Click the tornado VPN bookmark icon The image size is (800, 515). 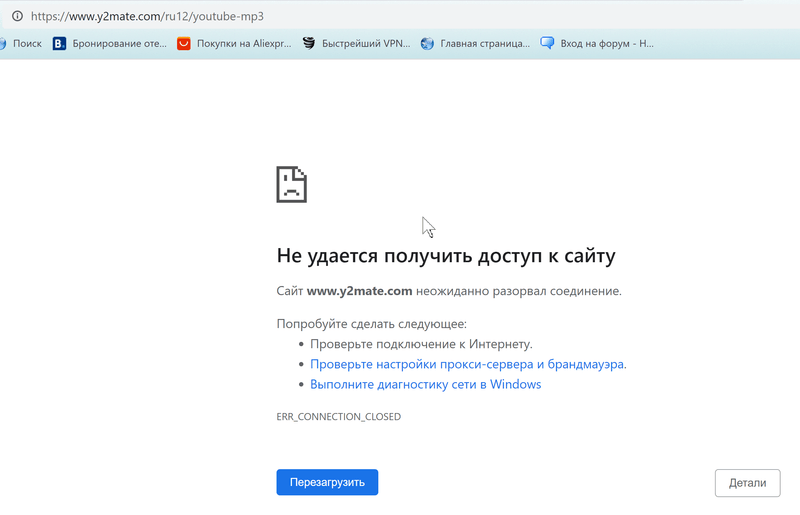coord(309,43)
